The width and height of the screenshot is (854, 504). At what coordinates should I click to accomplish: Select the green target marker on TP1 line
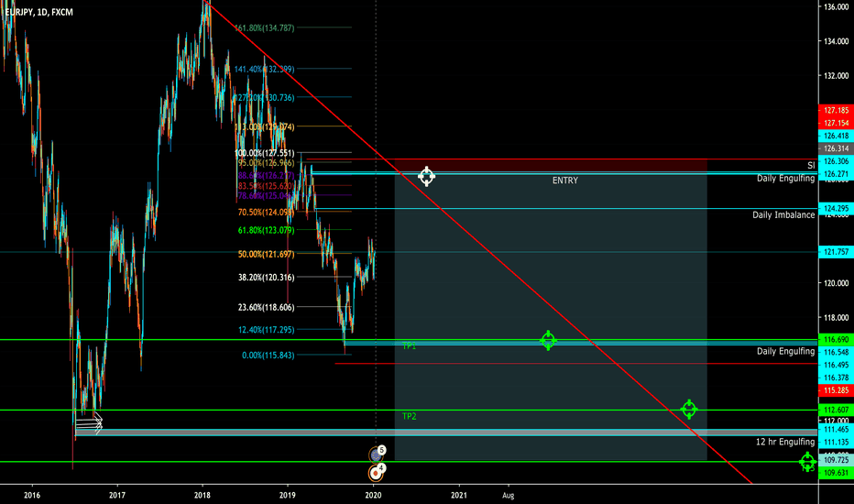(x=548, y=341)
